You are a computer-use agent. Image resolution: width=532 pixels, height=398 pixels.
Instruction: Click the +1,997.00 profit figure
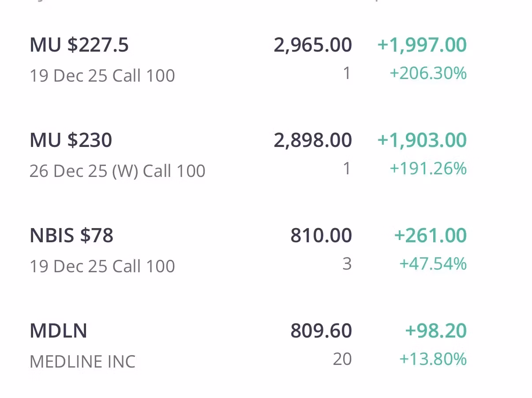(422, 45)
